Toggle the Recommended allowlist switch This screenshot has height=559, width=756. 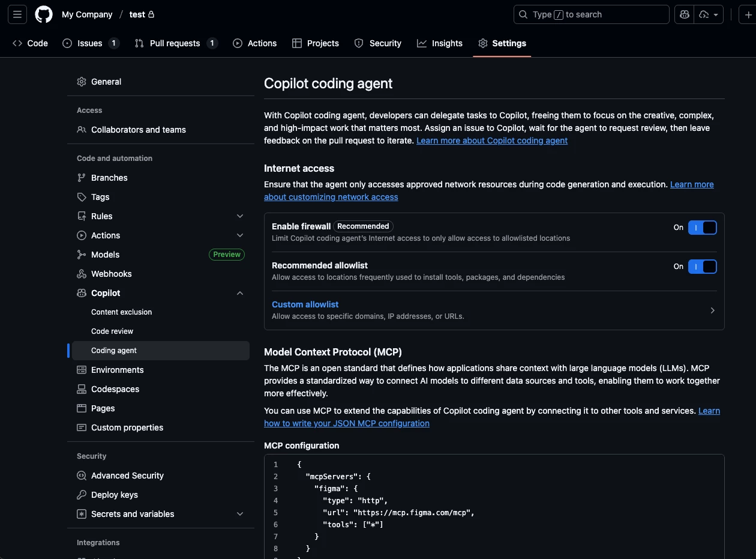pyautogui.click(x=702, y=267)
